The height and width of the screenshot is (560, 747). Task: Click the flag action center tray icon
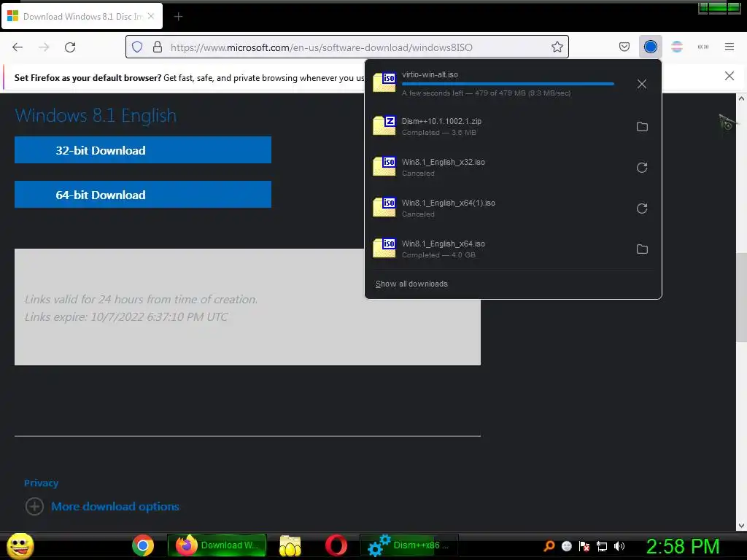coord(584,546)
